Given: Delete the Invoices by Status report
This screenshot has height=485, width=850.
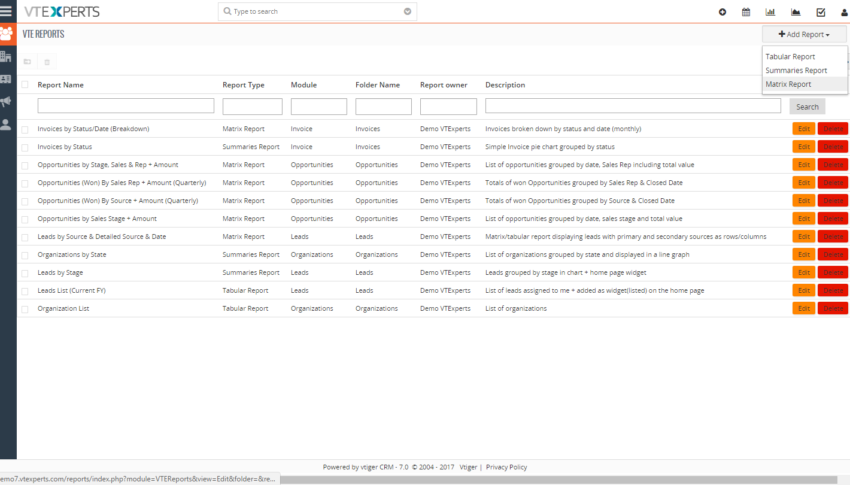Looking at the screenshot, I should 833,147.
